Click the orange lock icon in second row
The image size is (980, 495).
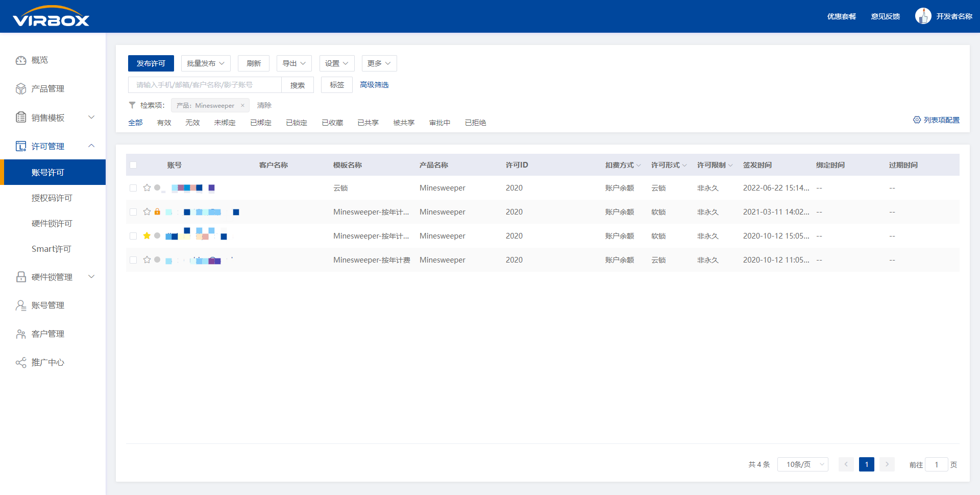(157, 211)
